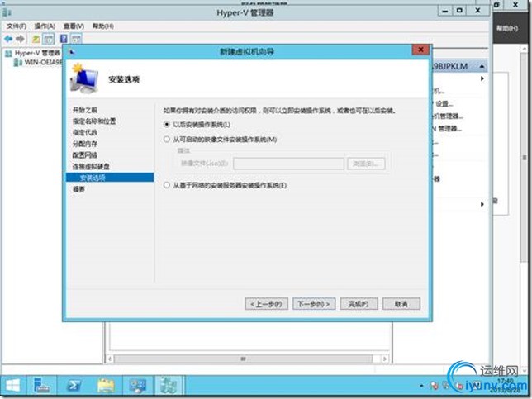Open File Explorer from the taskbar

pos(106,386)
